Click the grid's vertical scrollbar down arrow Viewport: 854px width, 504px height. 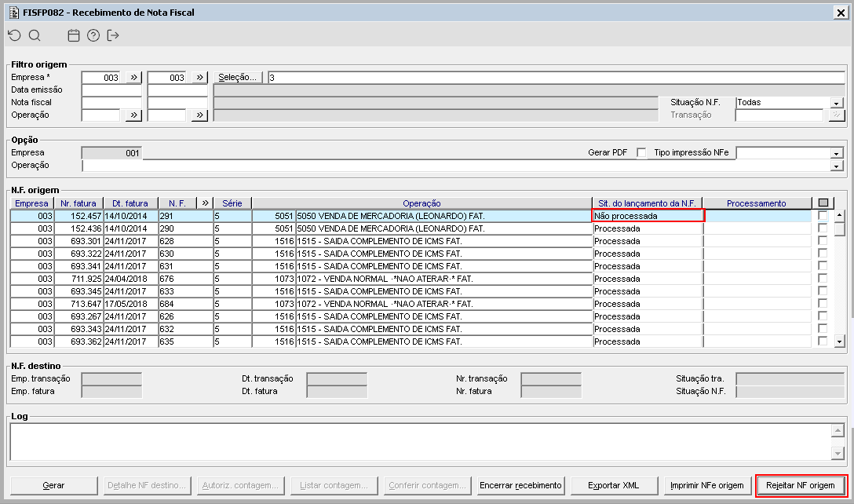click(839, 341)
